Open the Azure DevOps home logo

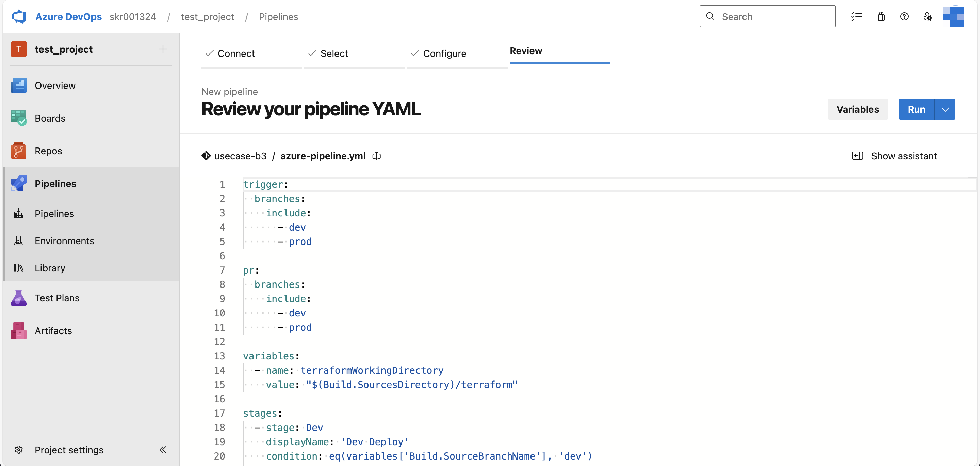(19, 16)
